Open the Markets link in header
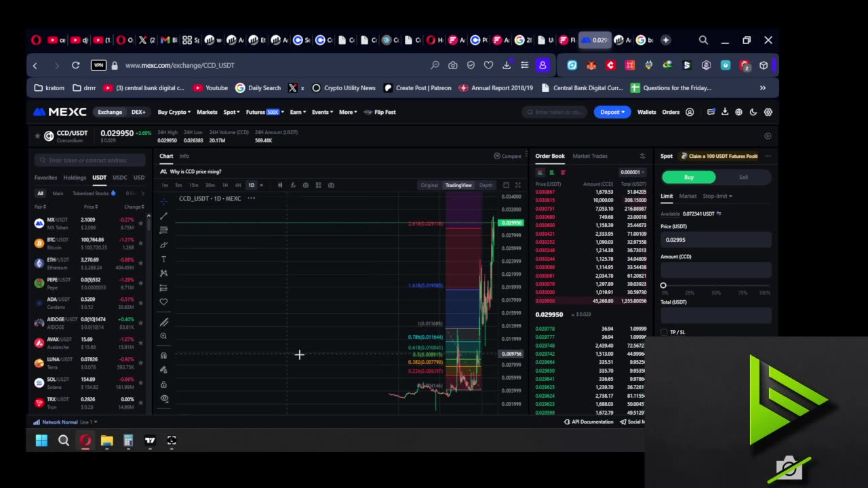The height and width of the screenshot is (488, 868). pyautogui.click(x=207, y=112)
